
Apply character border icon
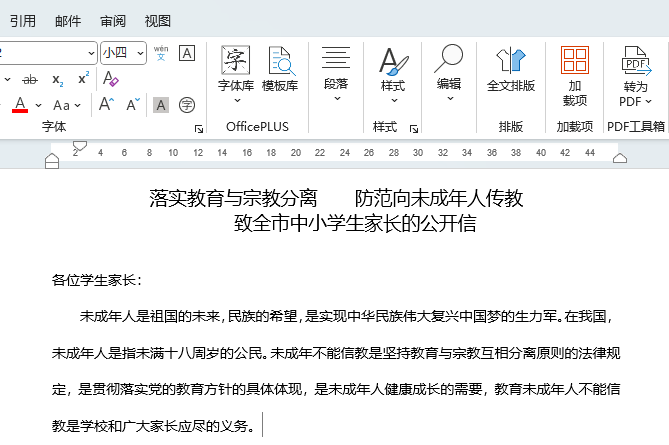187,53
